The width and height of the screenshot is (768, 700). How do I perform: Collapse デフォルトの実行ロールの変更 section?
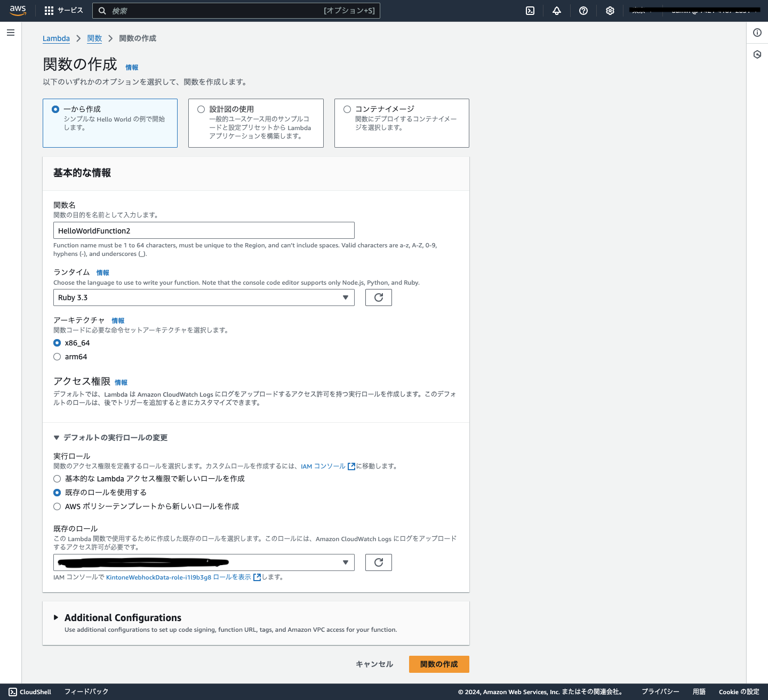[110, 438]
